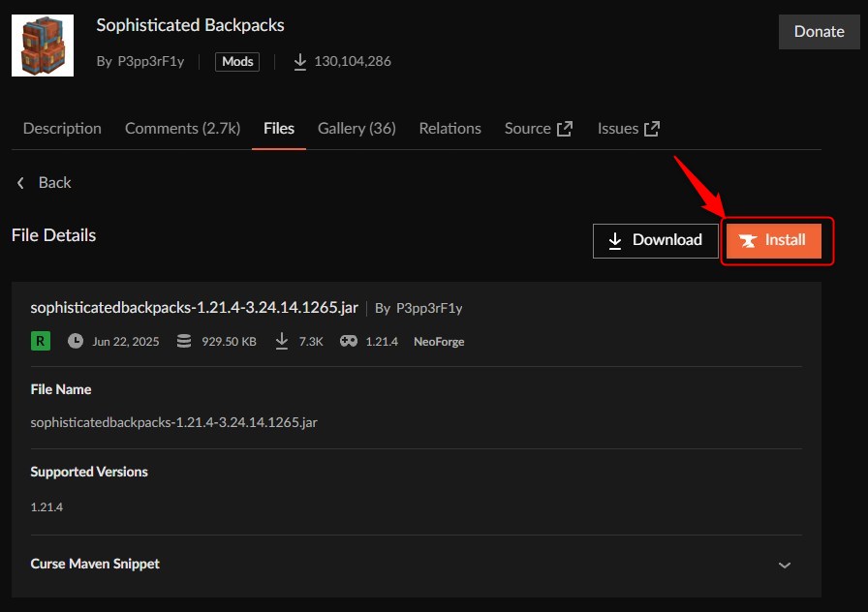Screen dimensions: 868x612
Task: Click the 1.21.4 game version beside the gamepad
Action: click(x=382, y=342)
